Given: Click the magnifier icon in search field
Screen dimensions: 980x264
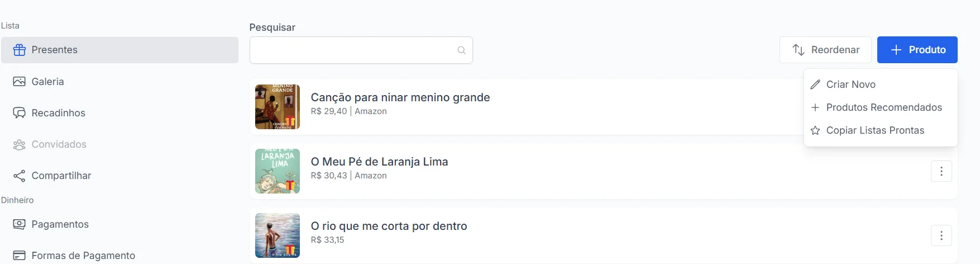Looking at the screenshot, I should pos(461,50).
